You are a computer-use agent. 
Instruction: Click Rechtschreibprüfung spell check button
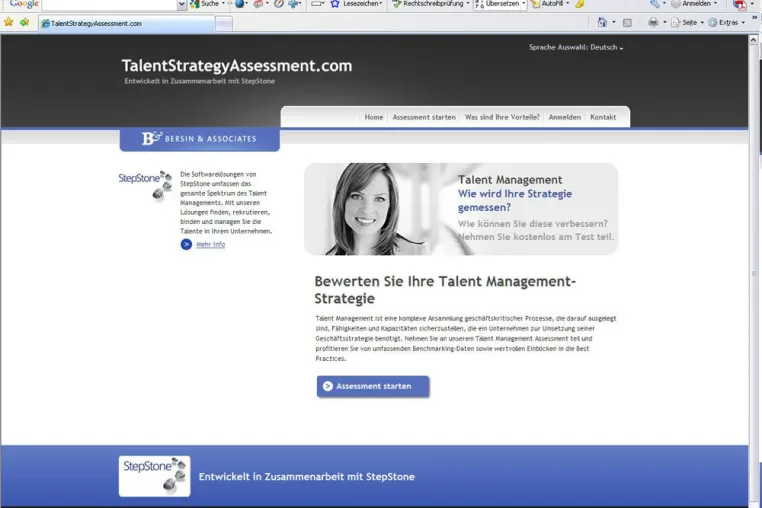pos(428,4)
